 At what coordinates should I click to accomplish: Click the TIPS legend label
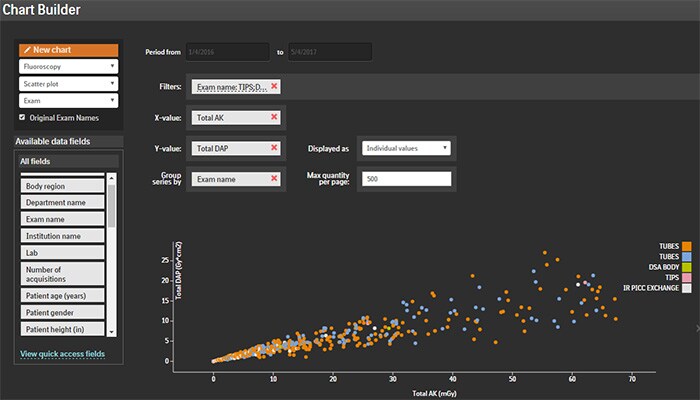coord(672,277)
